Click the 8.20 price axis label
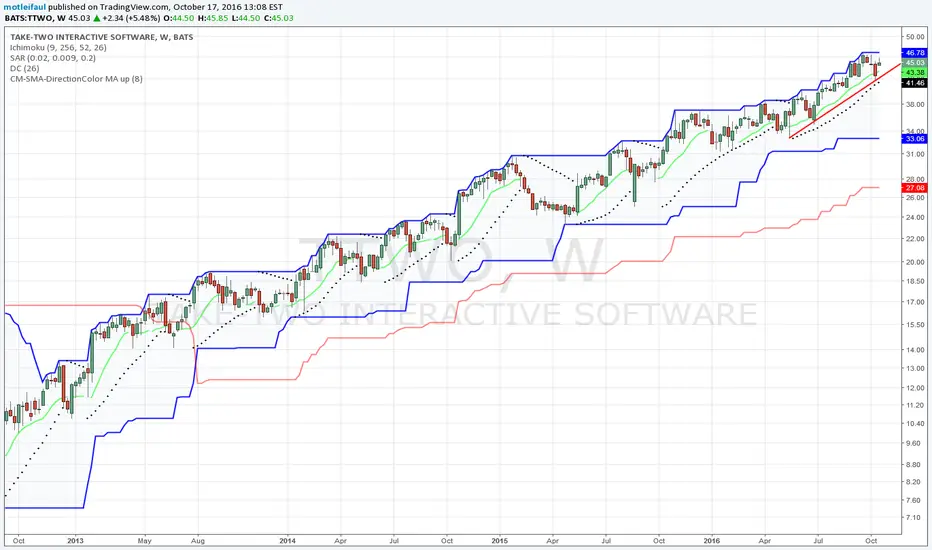The height and width of the screenshot is (550, 932). coord(915,482)
